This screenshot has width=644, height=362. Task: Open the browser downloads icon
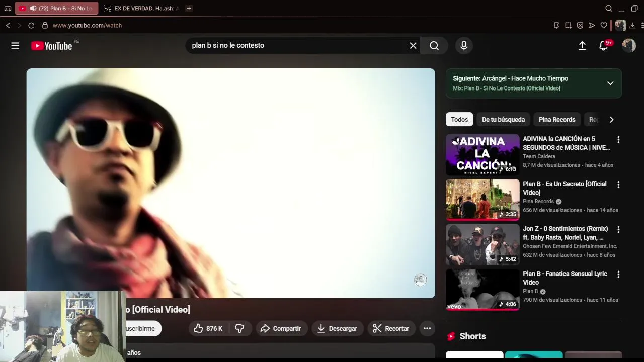tap(633, 25)
